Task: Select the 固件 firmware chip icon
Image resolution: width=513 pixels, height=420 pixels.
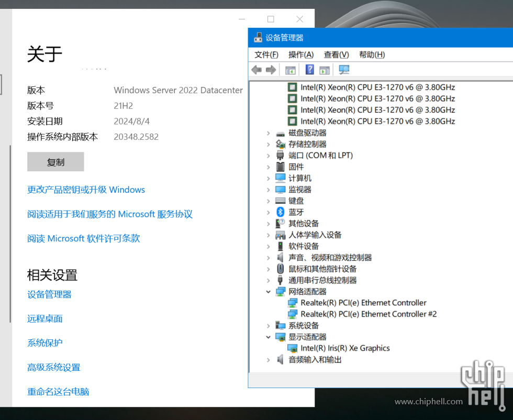Action: 281,167
